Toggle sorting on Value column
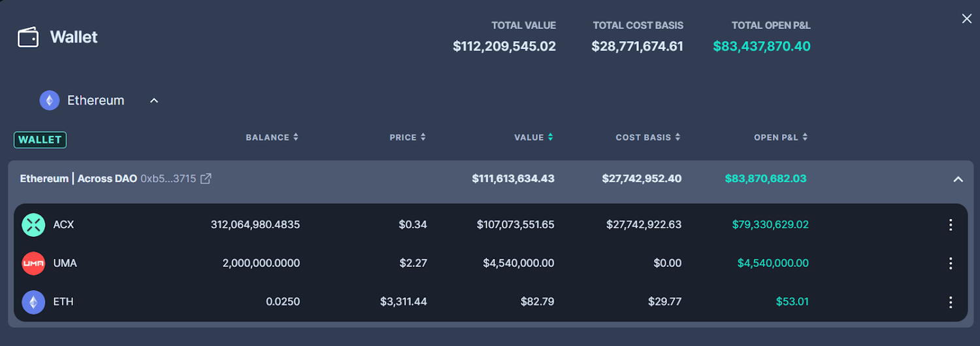This screenshot has height=346, width=980. click(x=533, y=137)
